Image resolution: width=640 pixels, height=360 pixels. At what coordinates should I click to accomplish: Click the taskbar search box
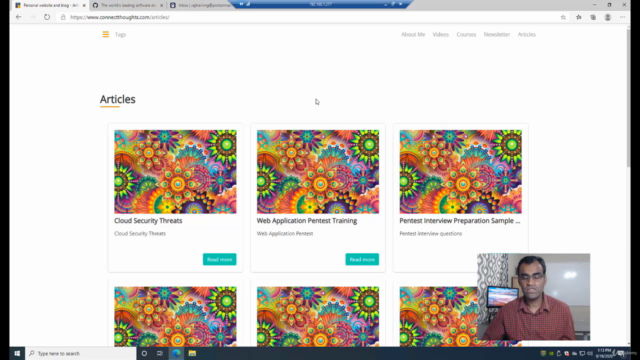click(81, 353)
